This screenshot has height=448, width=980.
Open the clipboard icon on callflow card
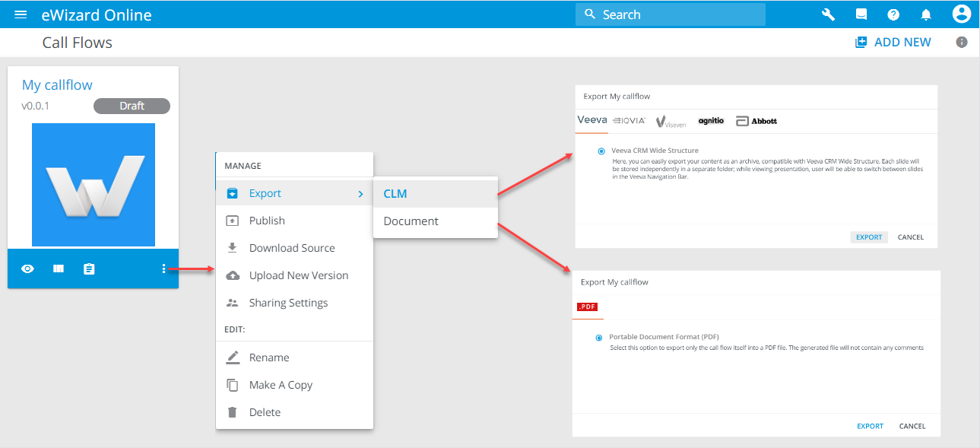pyautogui.click(x=89, y=268)
